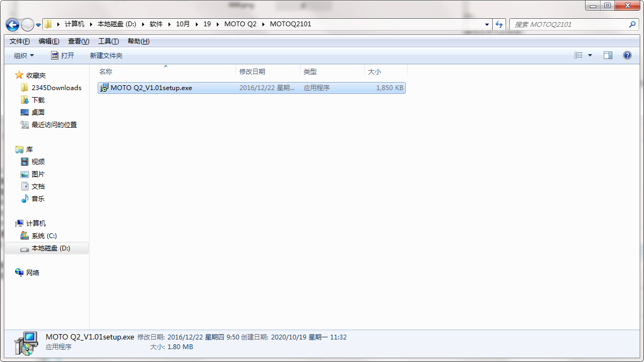Click the 应用程序 type cell
This screenshot has height=362, width=644.
[317, 88]
